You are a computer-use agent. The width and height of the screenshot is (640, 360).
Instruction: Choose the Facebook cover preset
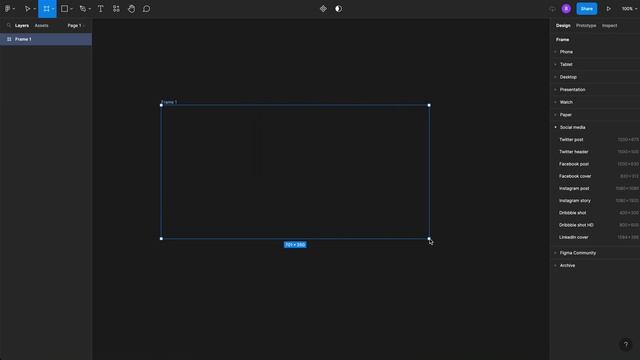(595, 176)
